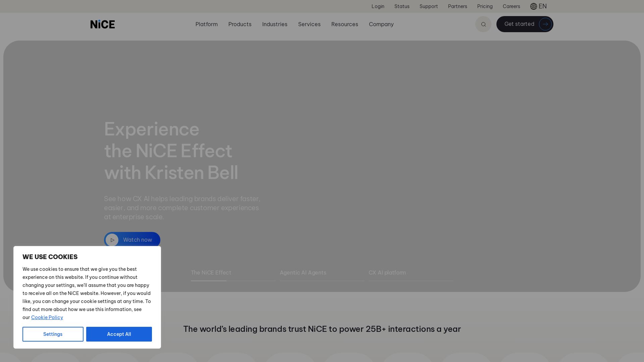Viewport: 644px width, 362px height.
Task: Click the Login link
Action: click(x=378, y=6)
